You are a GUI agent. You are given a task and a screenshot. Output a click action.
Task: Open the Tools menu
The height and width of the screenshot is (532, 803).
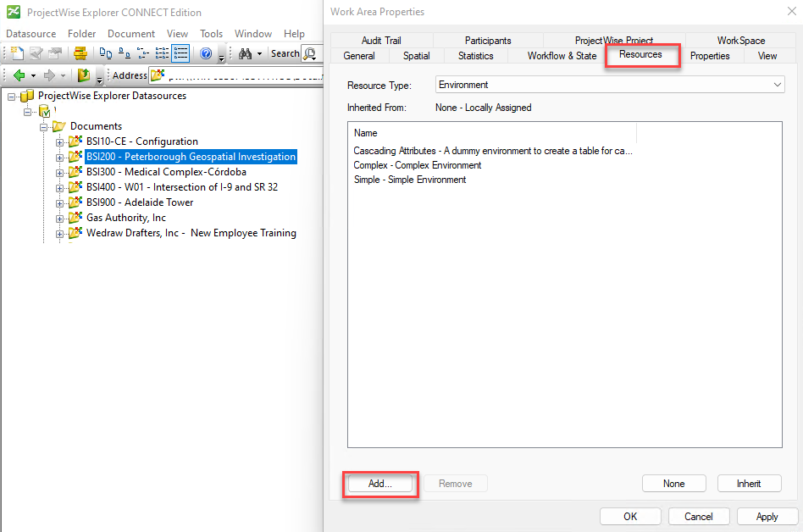click(x=211, y=34)
